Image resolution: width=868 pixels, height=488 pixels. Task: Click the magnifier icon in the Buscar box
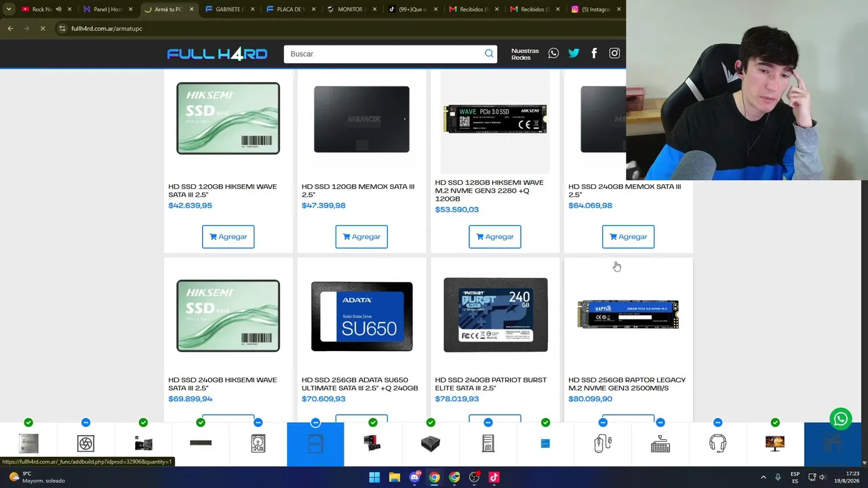point(489,54)
